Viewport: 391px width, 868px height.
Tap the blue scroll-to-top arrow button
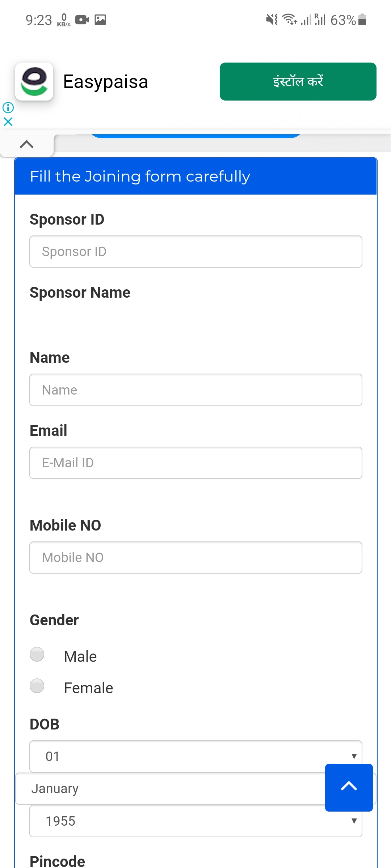[x=349, y=787]
